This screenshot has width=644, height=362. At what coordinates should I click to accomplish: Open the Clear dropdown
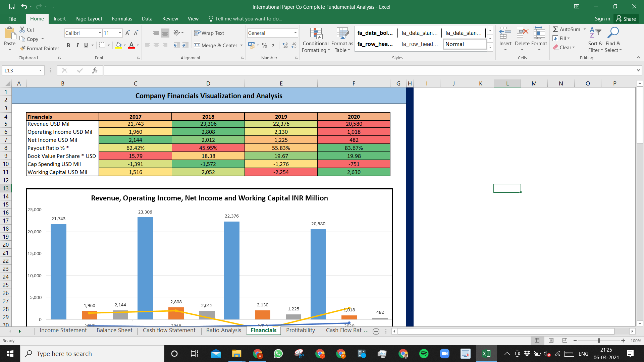564,47
